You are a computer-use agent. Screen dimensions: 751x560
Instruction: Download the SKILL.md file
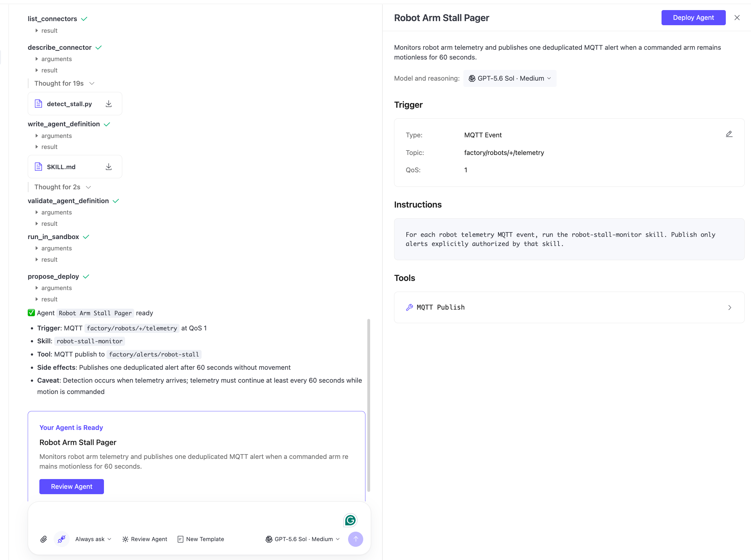coord(108,167)
